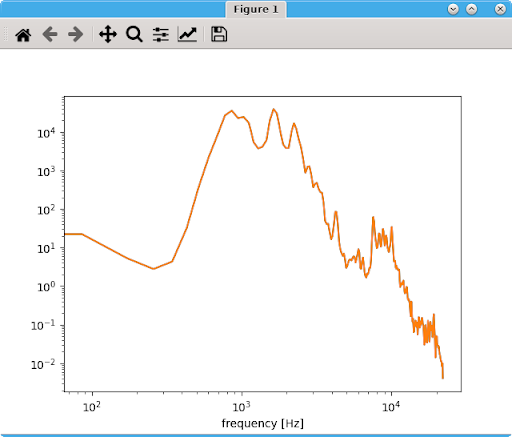The height and width of the screenshot is (437, 512).
Task: Click the toolbar drag handle at left
Action: point(5,34)
